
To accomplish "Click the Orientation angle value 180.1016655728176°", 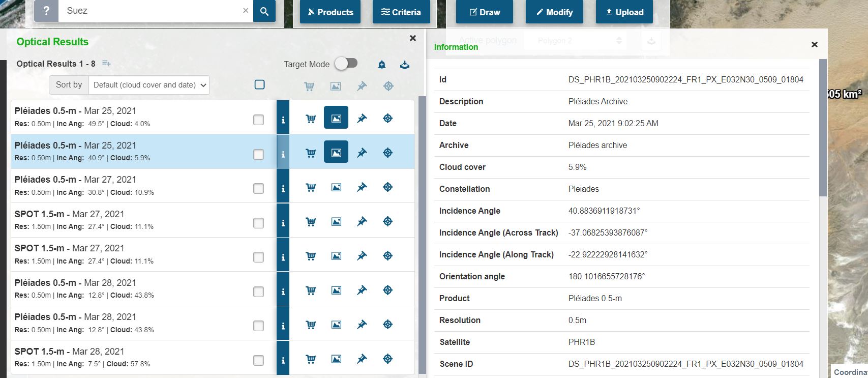I will click(607, 276).
